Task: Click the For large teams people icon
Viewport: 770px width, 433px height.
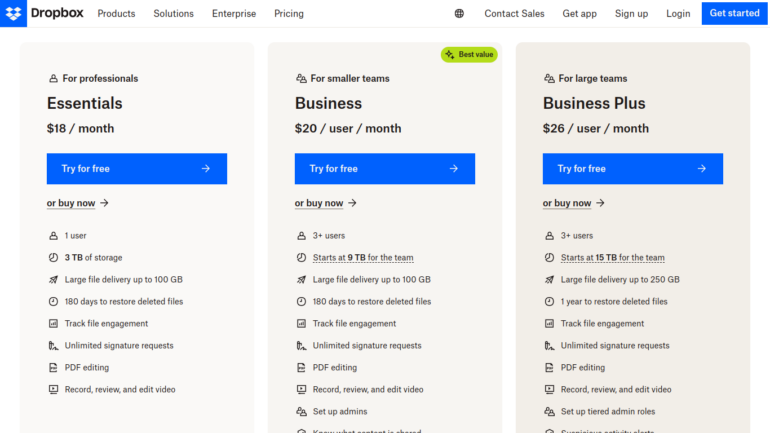Action: [x=549, y=79]
